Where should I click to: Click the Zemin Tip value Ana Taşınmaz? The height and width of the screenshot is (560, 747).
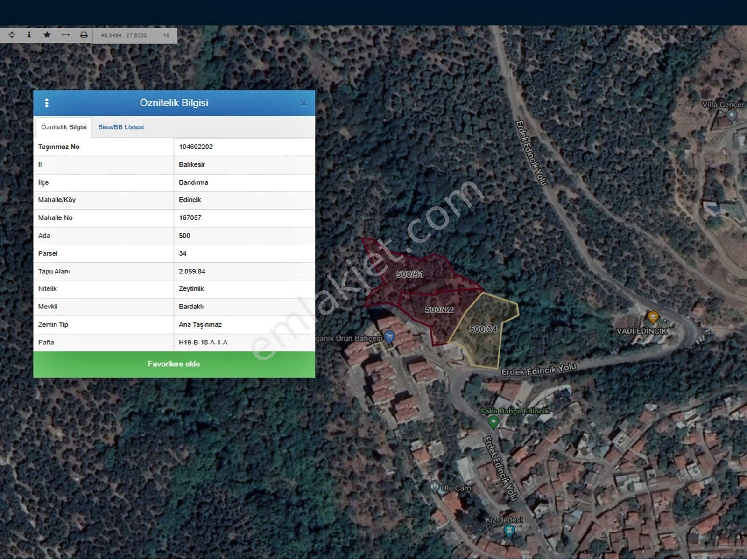[200, 324]
